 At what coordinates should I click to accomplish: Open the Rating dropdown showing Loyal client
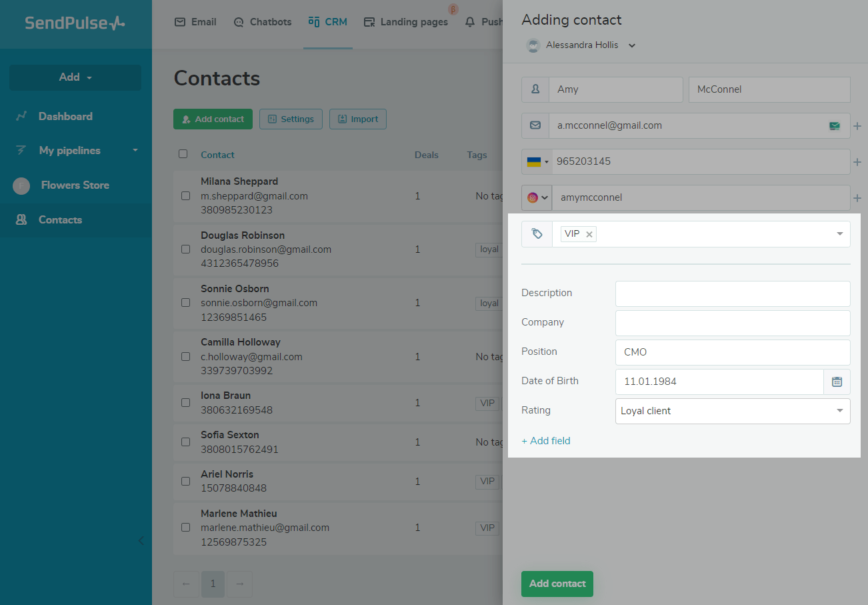[732, 411]
